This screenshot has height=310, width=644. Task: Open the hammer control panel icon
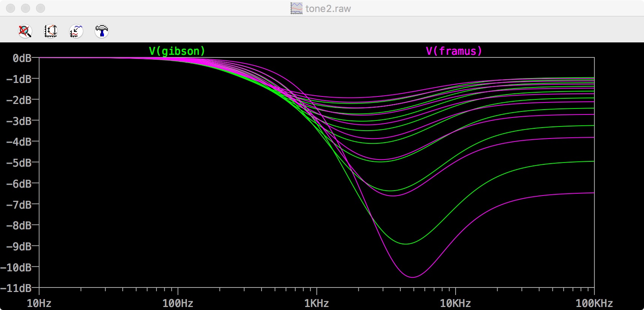[102, 31]
